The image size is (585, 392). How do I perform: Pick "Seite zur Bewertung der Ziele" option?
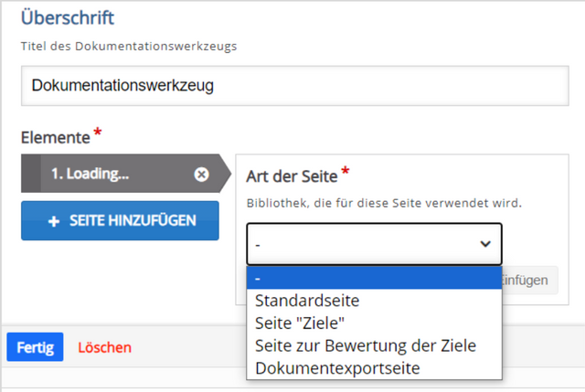click(x=374, y=345)
